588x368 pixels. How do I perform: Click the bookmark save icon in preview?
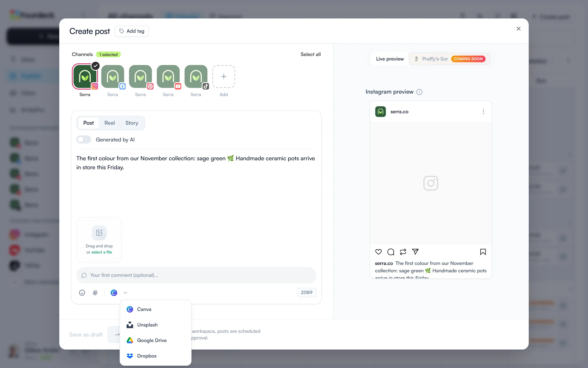pyautogui.click(x=483, y=252)
